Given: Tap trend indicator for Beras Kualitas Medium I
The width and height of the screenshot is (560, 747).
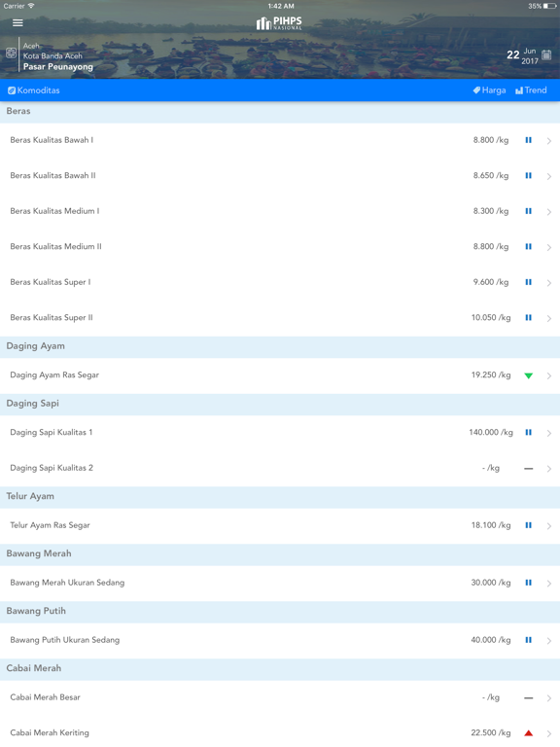Looking at the screenshot, I should [528, 211].
